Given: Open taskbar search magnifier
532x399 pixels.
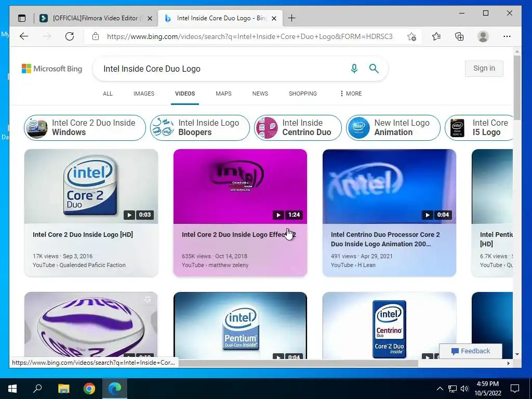Looking at the screenshot, I should point(37,389).
